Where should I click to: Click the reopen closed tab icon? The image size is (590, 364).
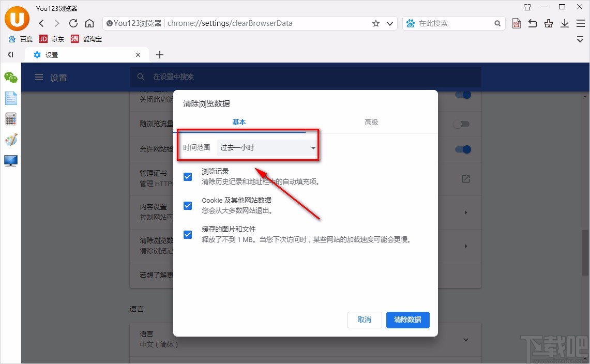(532, 23)
